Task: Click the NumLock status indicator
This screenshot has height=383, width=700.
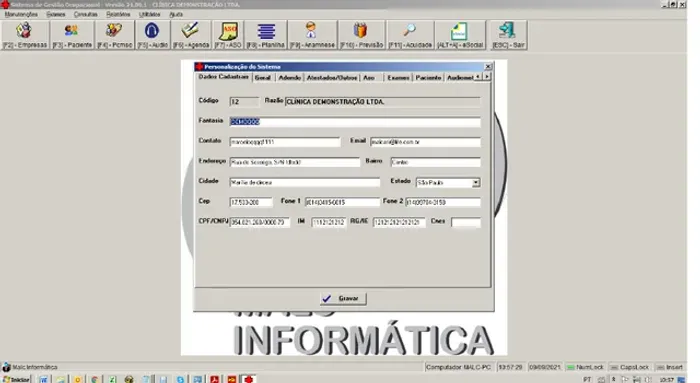Action: (585, 367)
